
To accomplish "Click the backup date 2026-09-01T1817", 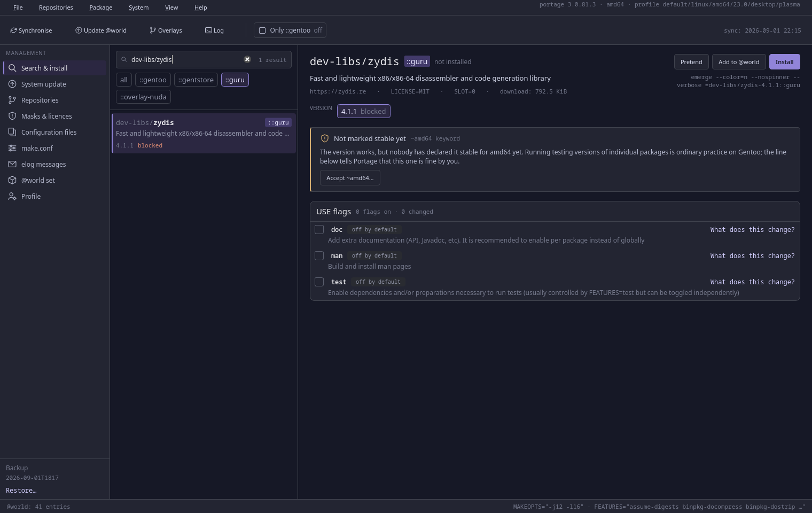I will (32, 478).
